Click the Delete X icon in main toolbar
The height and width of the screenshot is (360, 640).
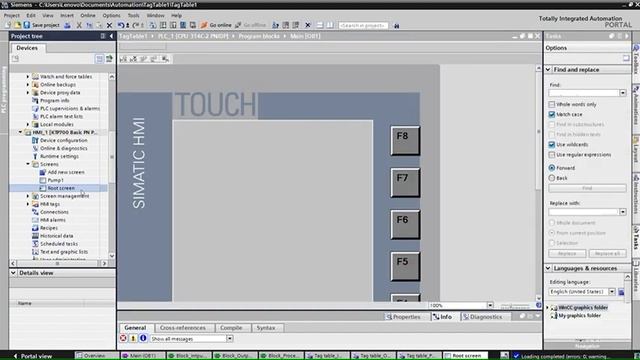[109, 25]
